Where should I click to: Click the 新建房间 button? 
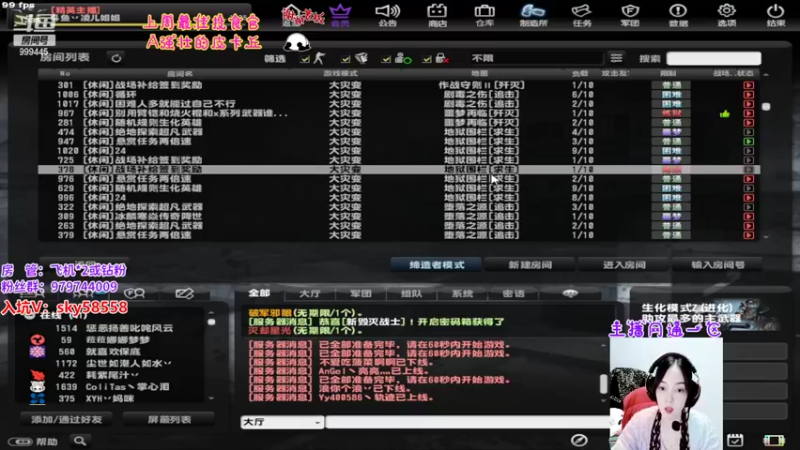point(530,265)
